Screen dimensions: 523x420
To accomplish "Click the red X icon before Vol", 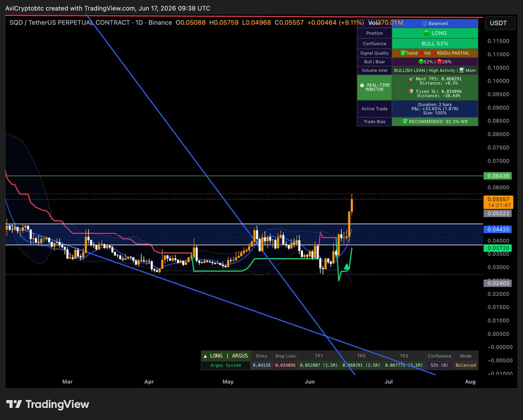I will pos(421,53).
